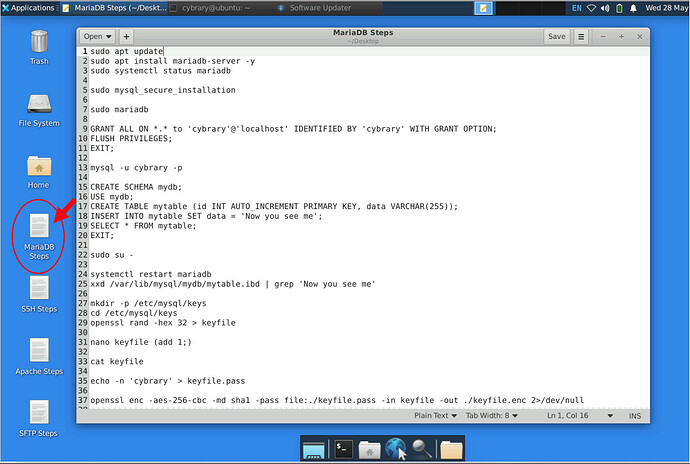
Task: Click the highlighted notes tray icon
Action: tap(483, 8)
